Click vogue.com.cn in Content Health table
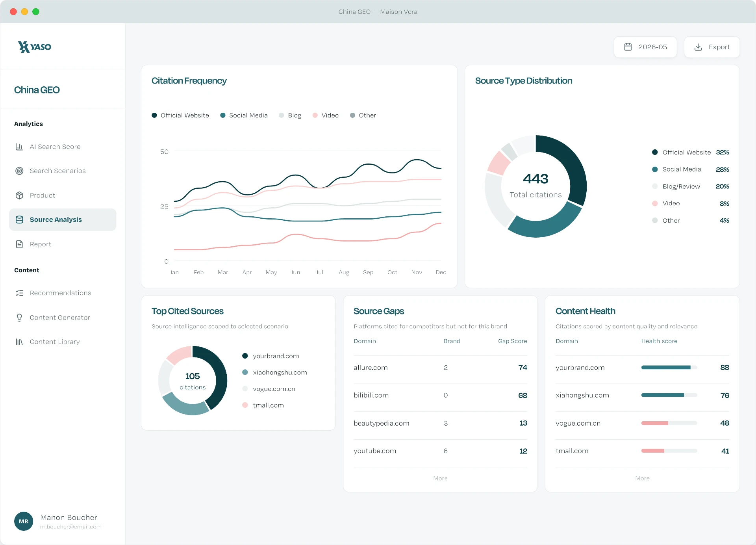This screenshot has width=756, height=545. pos(578,423)
